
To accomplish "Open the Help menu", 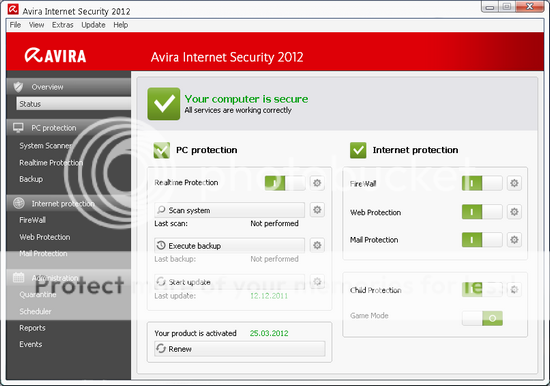I will click(x=120, y=25).
